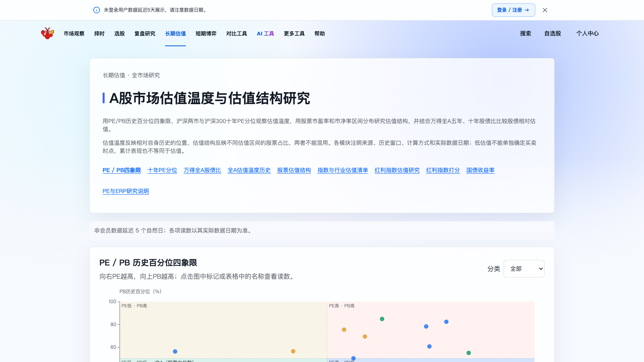
Task: Jump to the 国债收益率 section
Action: (481, 170)
